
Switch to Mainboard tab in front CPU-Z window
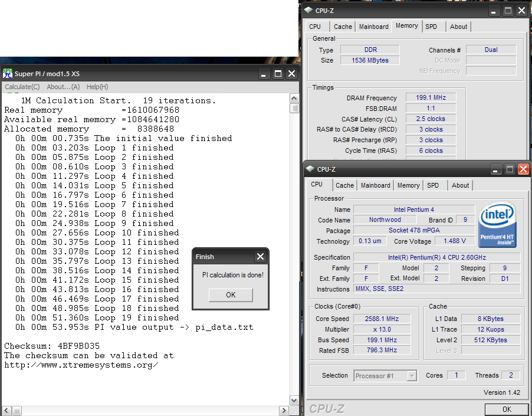pyautogui.click(x=375, y=185)
